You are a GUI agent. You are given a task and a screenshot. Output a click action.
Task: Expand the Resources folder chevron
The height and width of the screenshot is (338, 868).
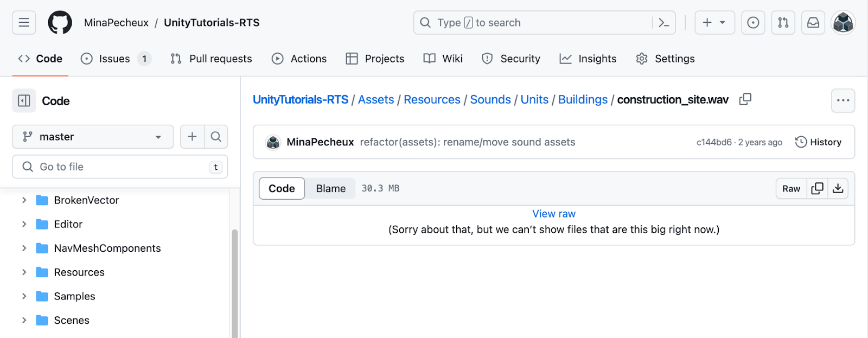click(x=24, y=272)
